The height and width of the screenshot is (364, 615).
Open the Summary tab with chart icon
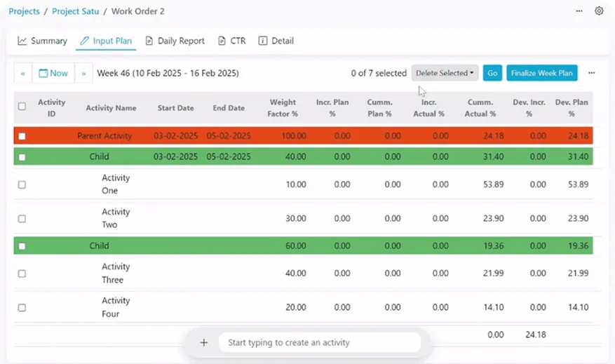pyautogui.click(x=42, y=41)
